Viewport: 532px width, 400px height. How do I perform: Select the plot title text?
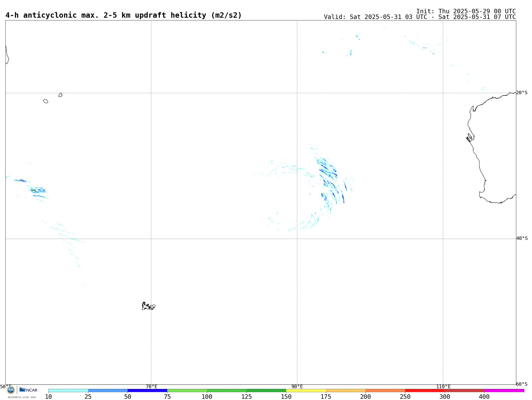tap(123, 15)
